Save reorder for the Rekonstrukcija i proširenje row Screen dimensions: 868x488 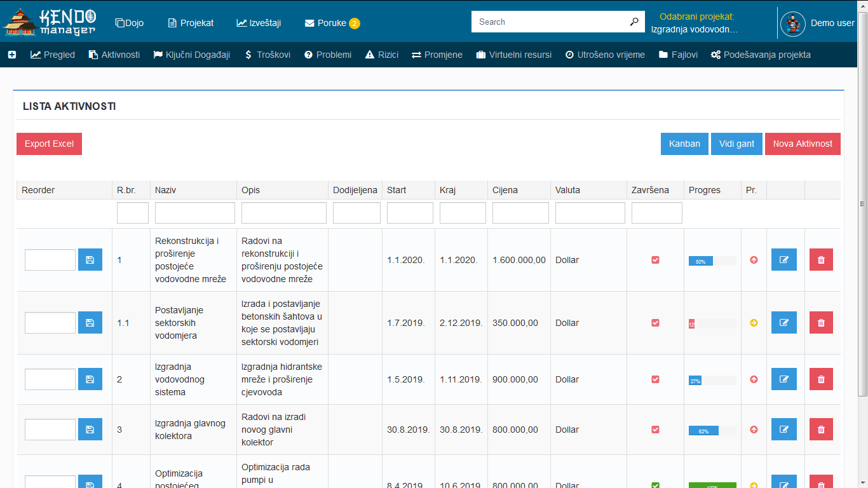click(90, 260)
